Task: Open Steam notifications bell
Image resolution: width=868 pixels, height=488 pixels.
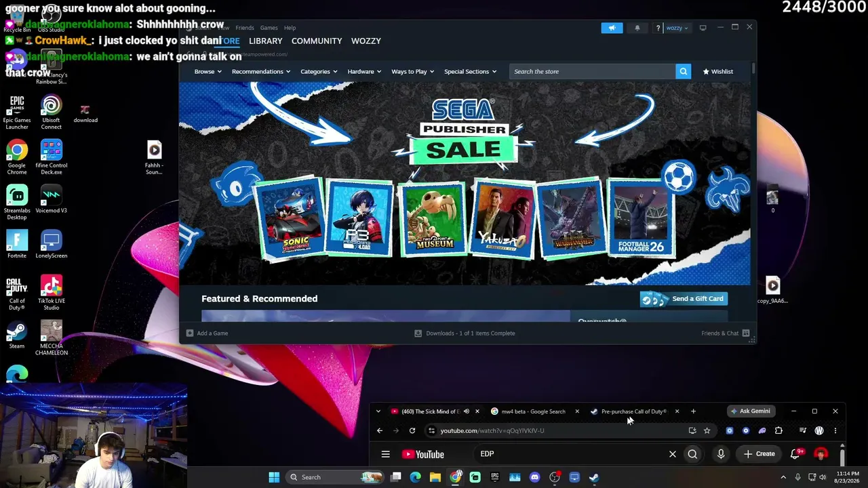Action: [637, 28]
